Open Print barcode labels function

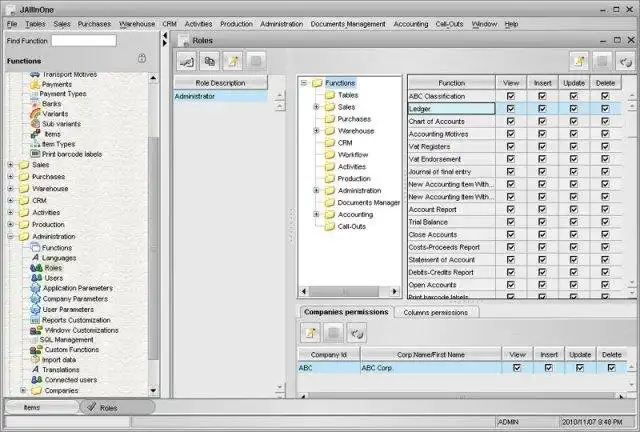(x=72, y=154)
